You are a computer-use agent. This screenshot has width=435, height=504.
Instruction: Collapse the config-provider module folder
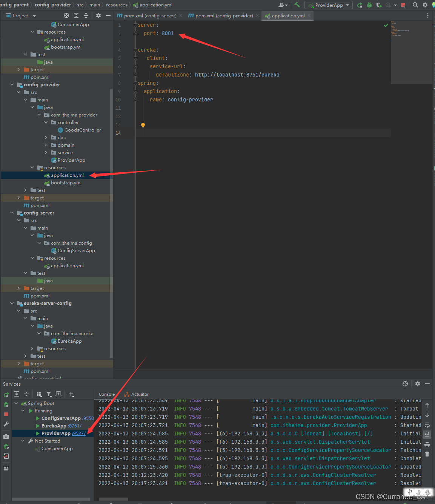(12, 85)
